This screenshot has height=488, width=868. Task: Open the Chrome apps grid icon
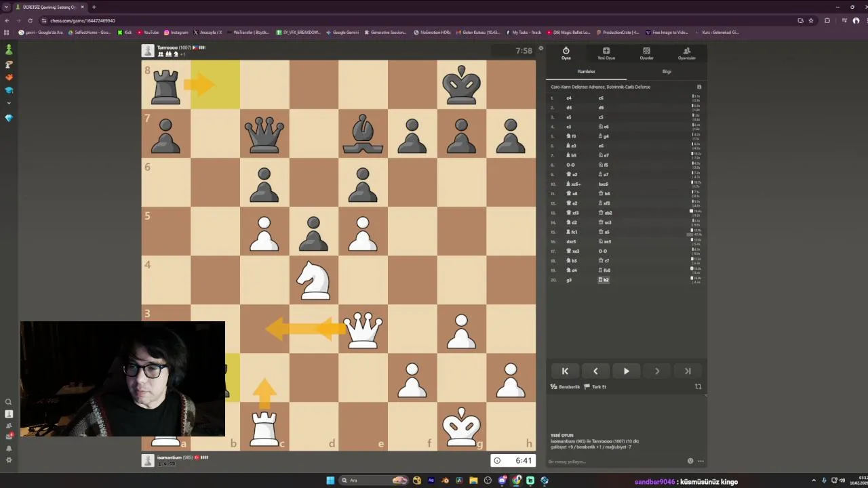click(x=7, y=32)
